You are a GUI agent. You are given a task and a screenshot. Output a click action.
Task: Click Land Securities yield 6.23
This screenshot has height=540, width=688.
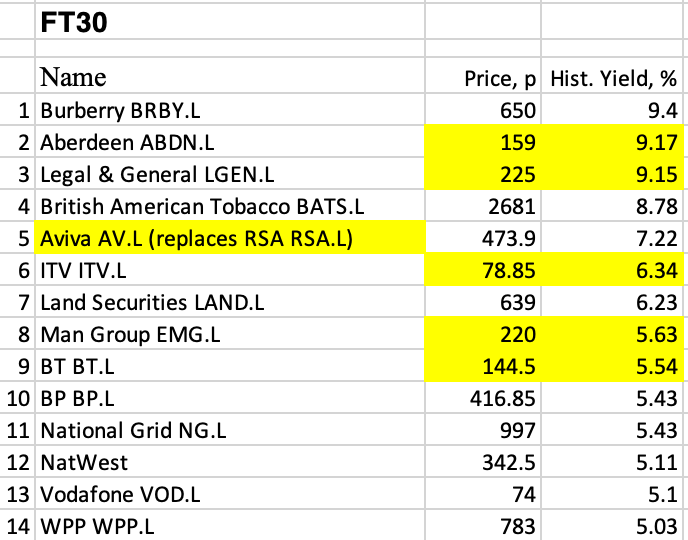point(612,302)
